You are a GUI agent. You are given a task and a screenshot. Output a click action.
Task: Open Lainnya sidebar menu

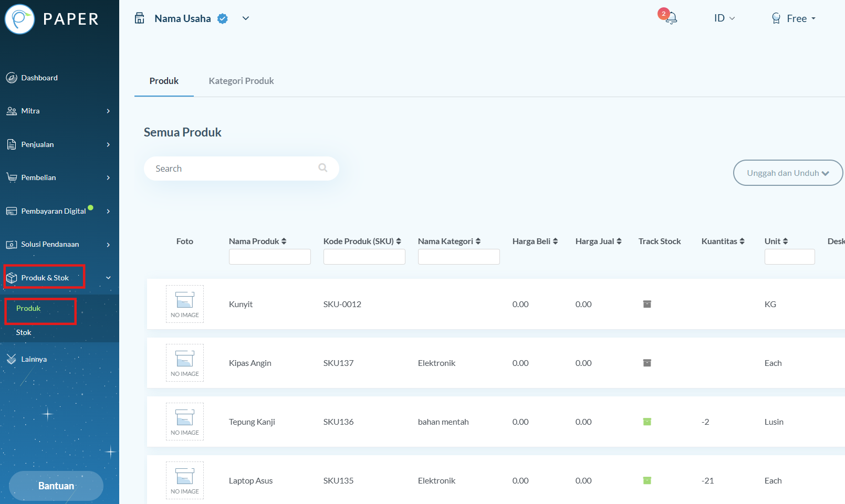coord(34,359)
